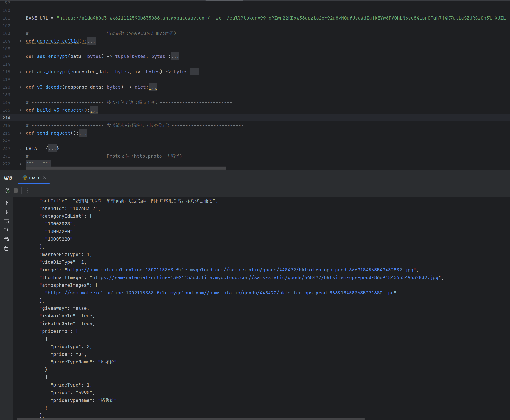
Task: Expand the send_request function fold
Action: pyautogui.click(x=20, y=133)
